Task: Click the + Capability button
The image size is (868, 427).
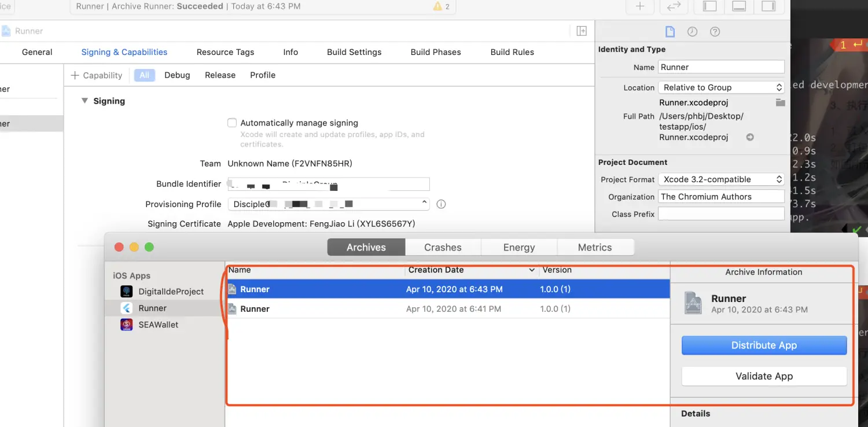Action: 97,75
